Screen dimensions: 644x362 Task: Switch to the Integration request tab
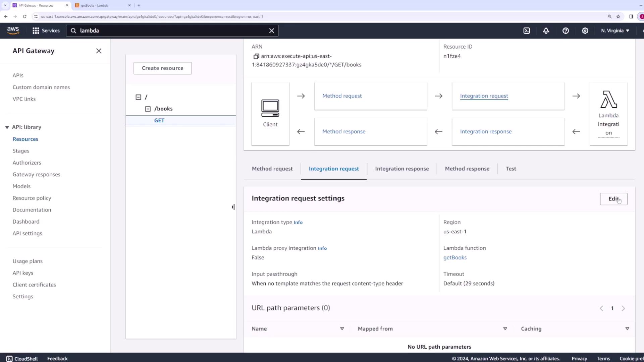[334, 169]
